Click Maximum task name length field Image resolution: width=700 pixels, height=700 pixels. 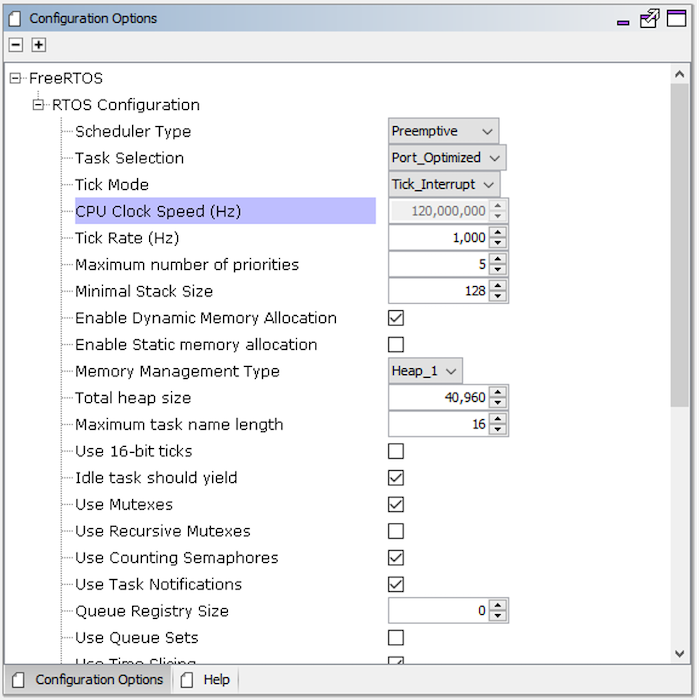coord(439,424)
